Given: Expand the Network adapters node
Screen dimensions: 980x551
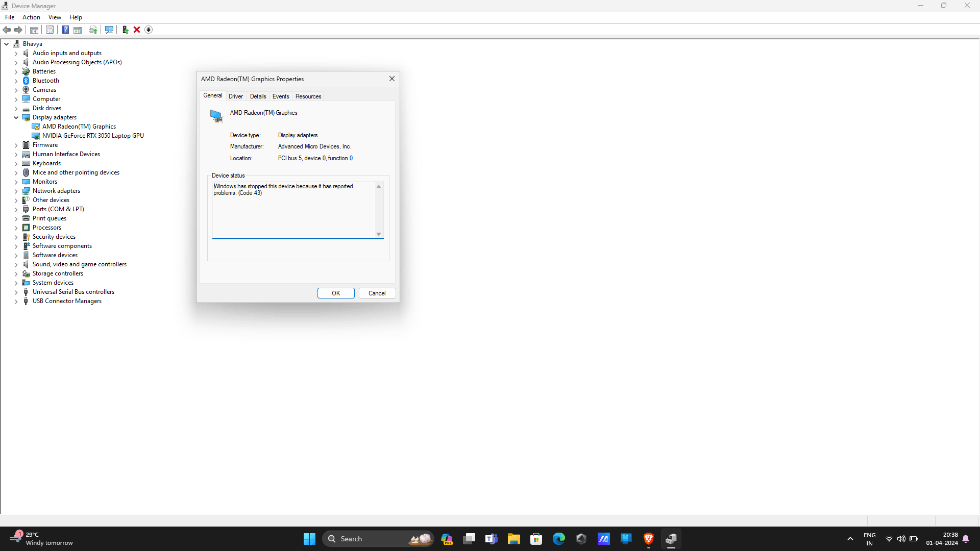Looking at the screenshot, I should 16,191.
